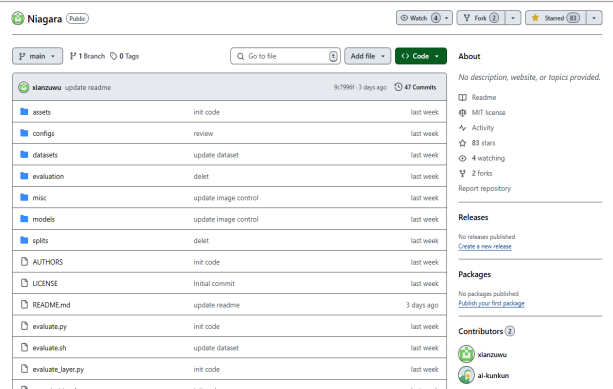Click the evaluation folder icon
Viewport: 613px width, 389px height.
pos(24,176)
